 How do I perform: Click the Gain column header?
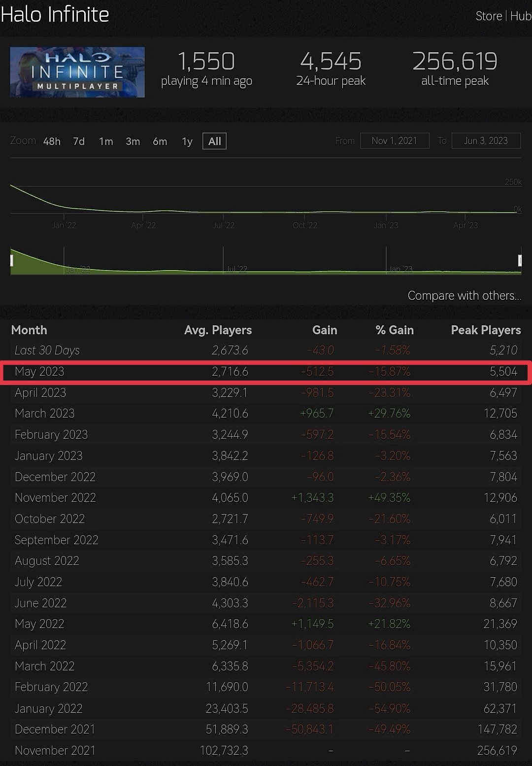pyautogui.click(x=325, y=330)
